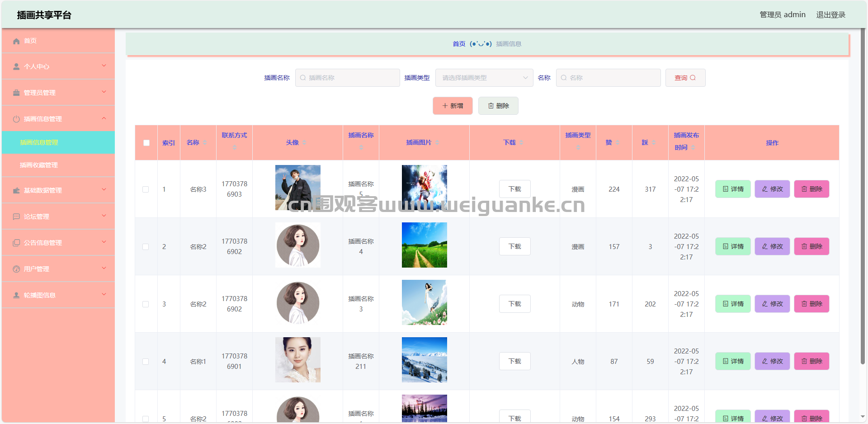Expand 基础数据管理 using its chevron

tap(104, 190)
